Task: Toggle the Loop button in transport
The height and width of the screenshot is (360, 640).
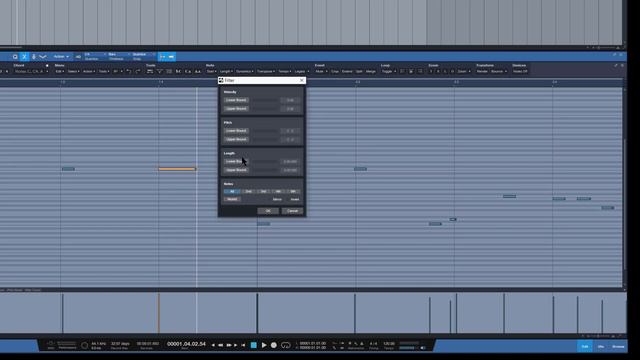Action: click(x=286, y=345)
